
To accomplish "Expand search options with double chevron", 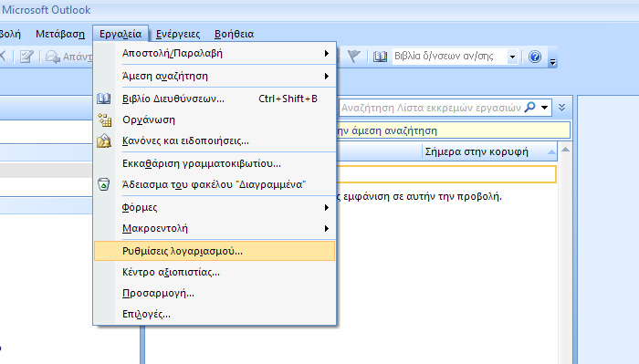I will click(x=562, y=108).
